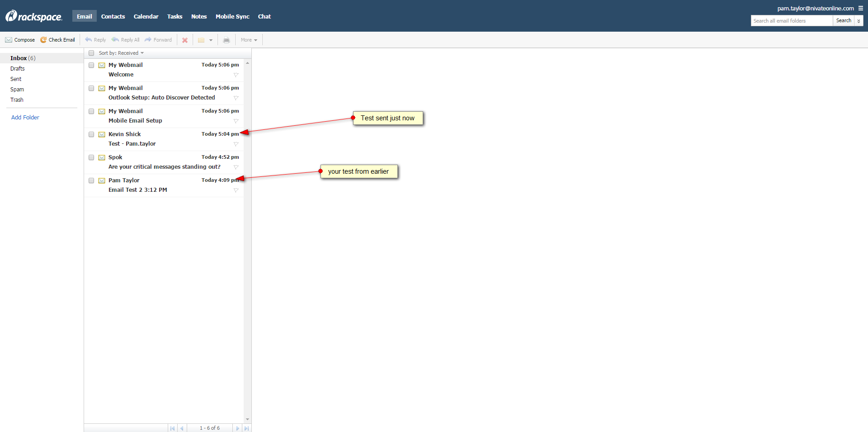The width and height of the screenshot is (868, 432).
Task: Expand the move folder dropdown arrow
Action: [211, 40]
